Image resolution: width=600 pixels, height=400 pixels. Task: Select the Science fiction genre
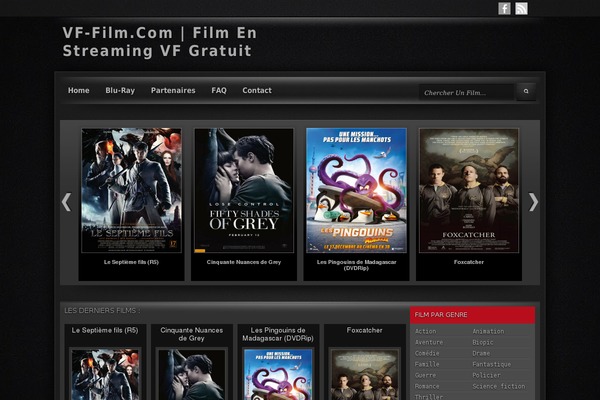(499, 386)
